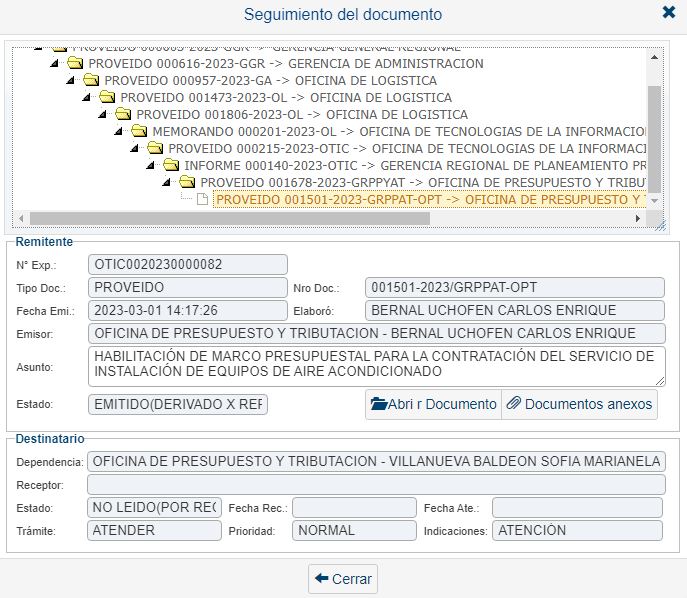Click the empty Receptor field
This screenshot has width=687, height=598.
pyautogui.click(x=376, y=485)
